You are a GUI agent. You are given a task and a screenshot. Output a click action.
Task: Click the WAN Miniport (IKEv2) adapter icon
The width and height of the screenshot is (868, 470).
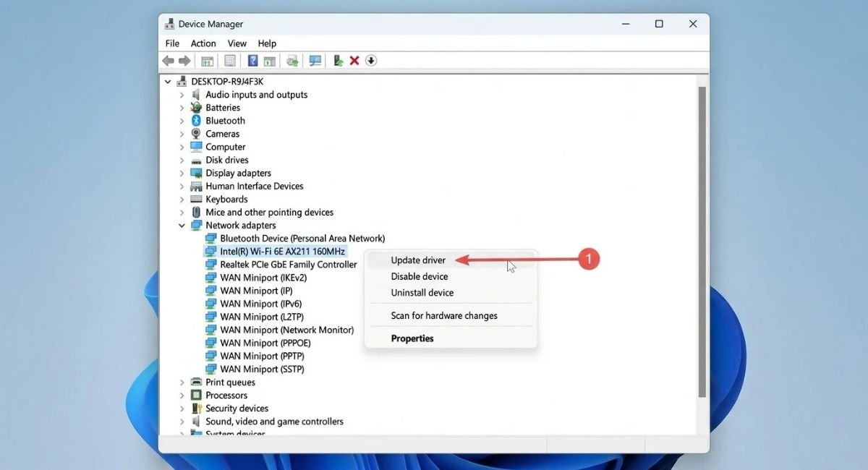coord(210,278)
